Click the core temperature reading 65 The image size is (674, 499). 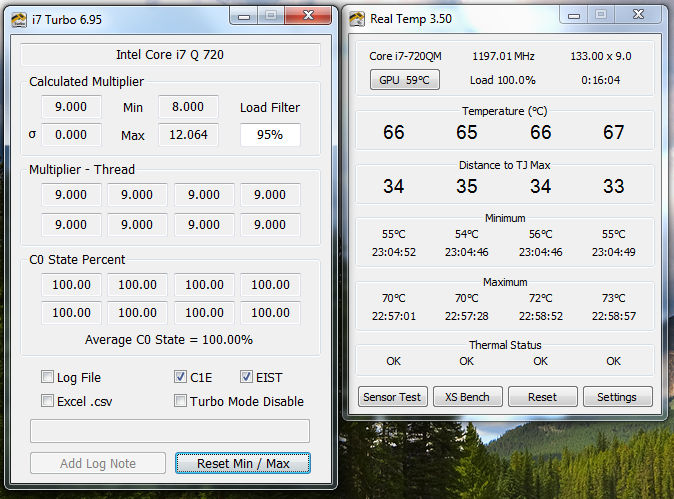pos(467,132)
